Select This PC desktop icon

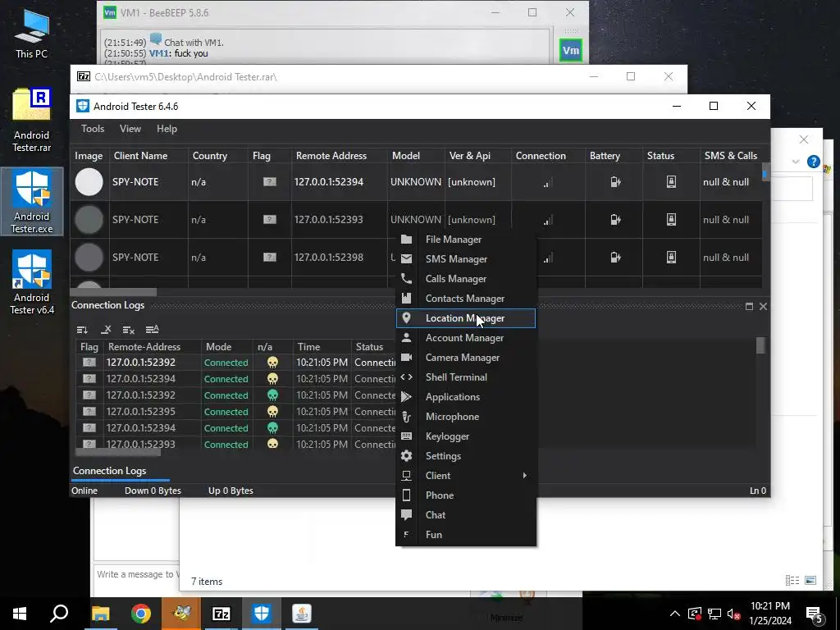32,33
